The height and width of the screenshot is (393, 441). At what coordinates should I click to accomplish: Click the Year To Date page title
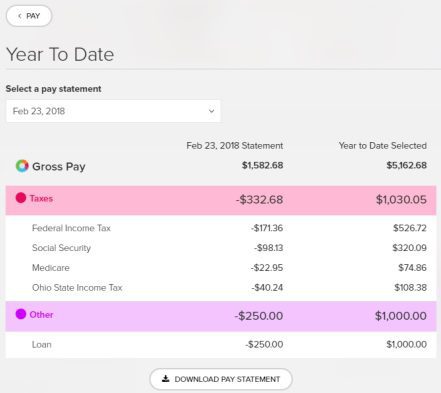click(x=60, y=54)
